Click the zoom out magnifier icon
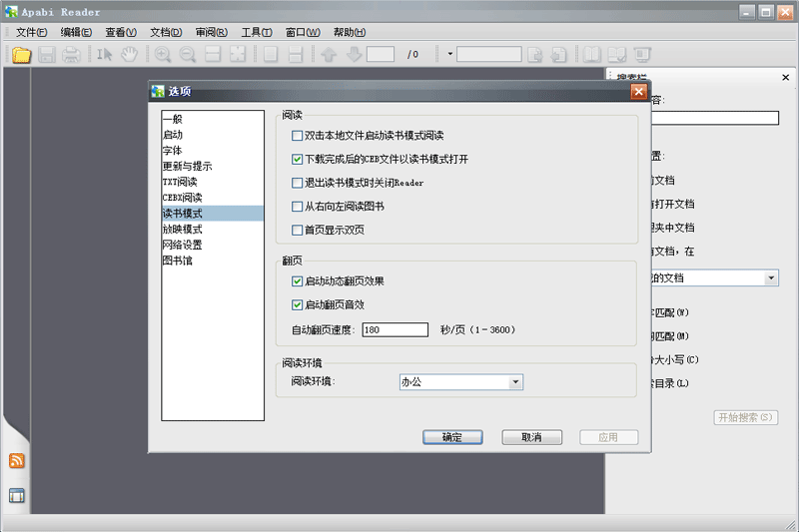The height and width of the screenshot is (532, 799). point(188,55)
